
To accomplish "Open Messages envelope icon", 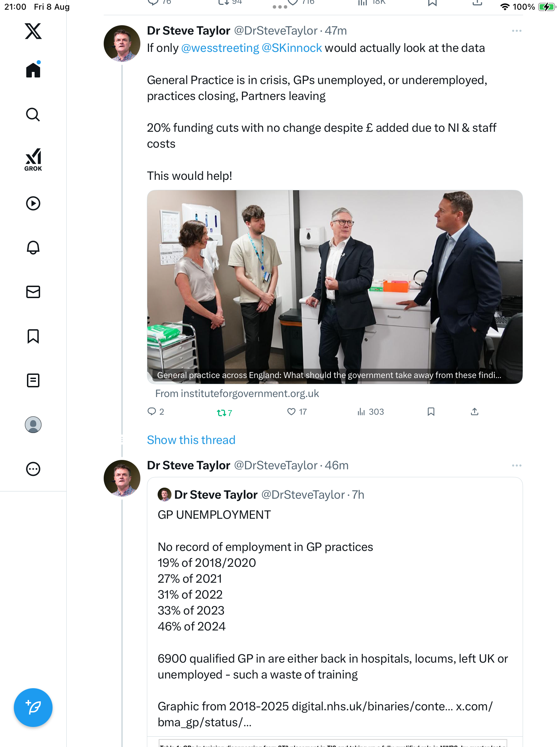I will click(33, 292).
